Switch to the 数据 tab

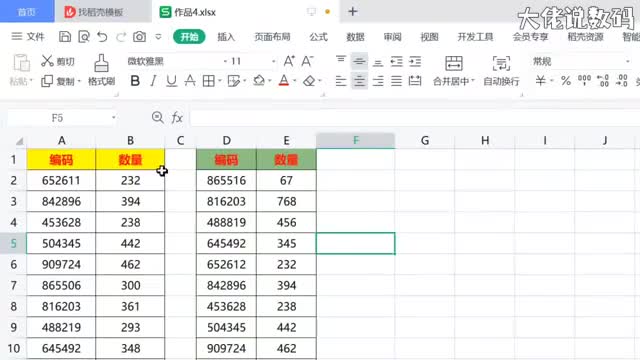click(x=355, y=37)
